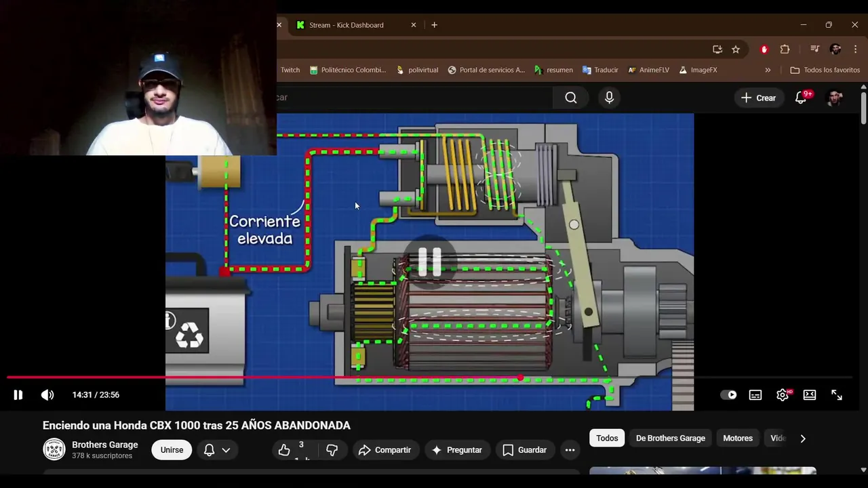Switch to theater mode icon
Viewport: 868px width, 488px height.
[x=810, y=395]
